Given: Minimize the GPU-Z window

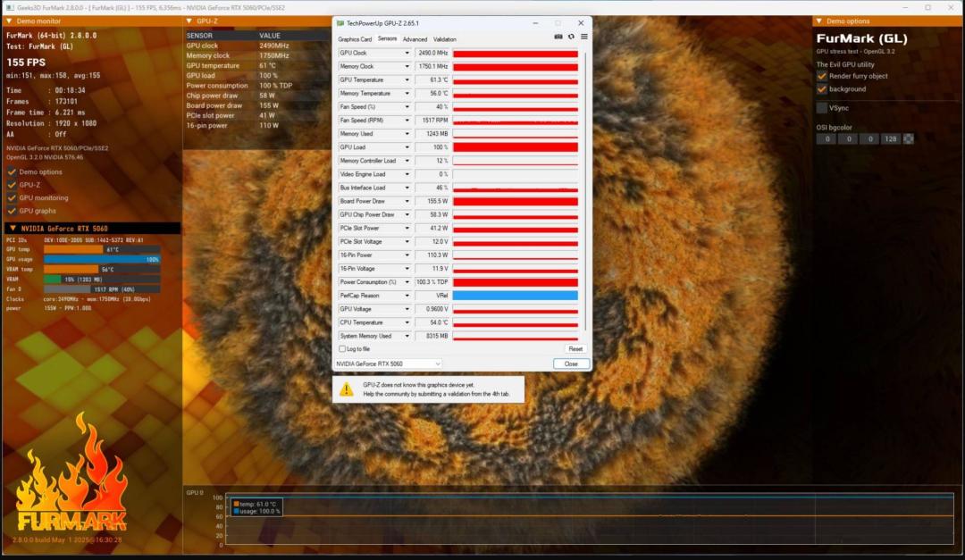Looking at the screenshot, I should click(x=535, y=23).
